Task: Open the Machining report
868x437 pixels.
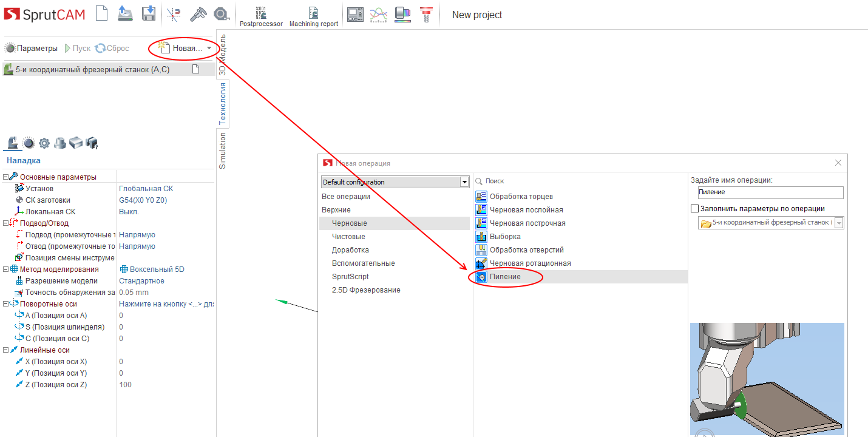Action: (314, 16)
